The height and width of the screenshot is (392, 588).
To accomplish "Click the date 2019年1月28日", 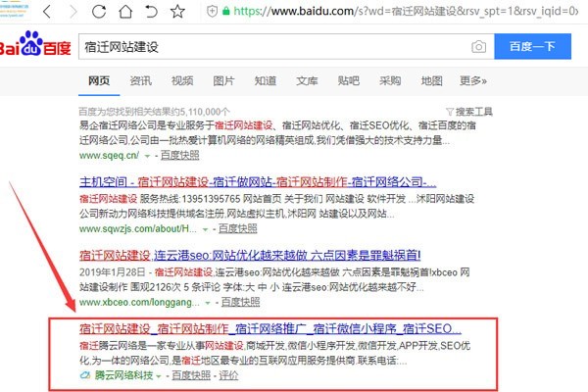I will click(112, 272).
